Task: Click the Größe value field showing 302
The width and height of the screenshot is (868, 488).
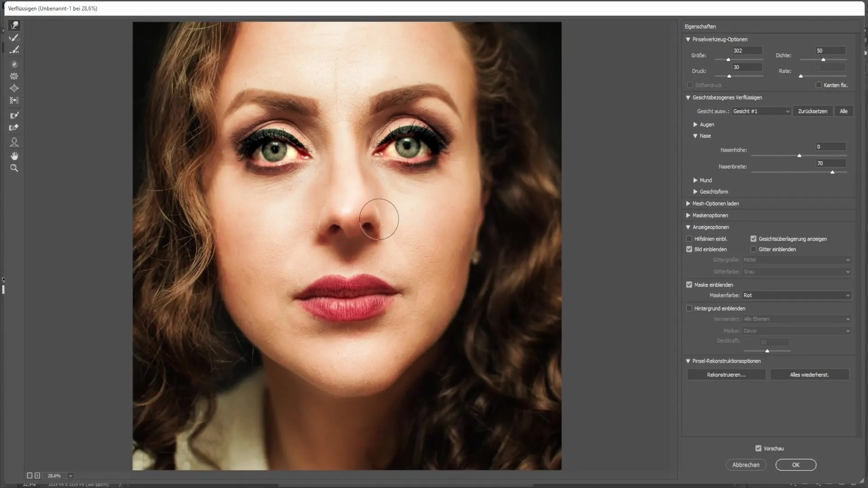Action: pyautogui.click(x=747, y=51)
